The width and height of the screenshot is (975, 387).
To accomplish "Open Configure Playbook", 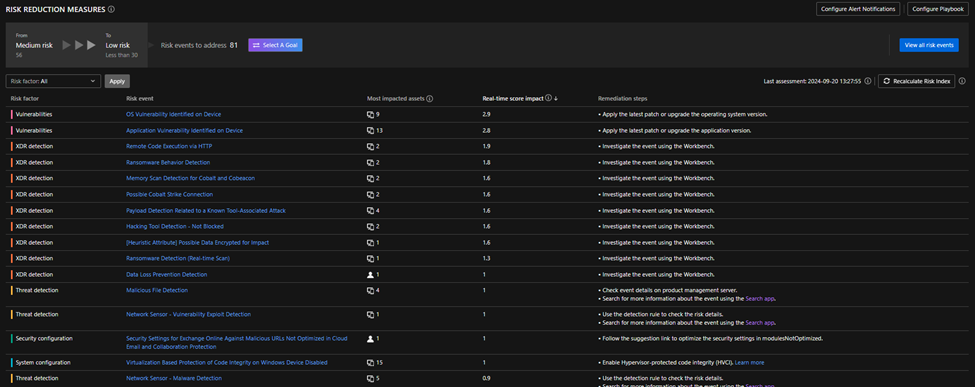I will [x=938, y=9].
